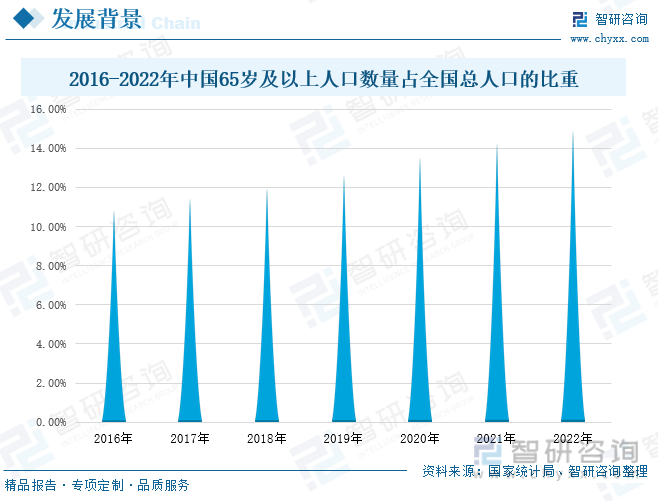Image resolution: width=658 pixels, height=501 pixels.
Task: Click the 2016年 bar in chart
Action: pyautogui.click(x=114, y=316)
